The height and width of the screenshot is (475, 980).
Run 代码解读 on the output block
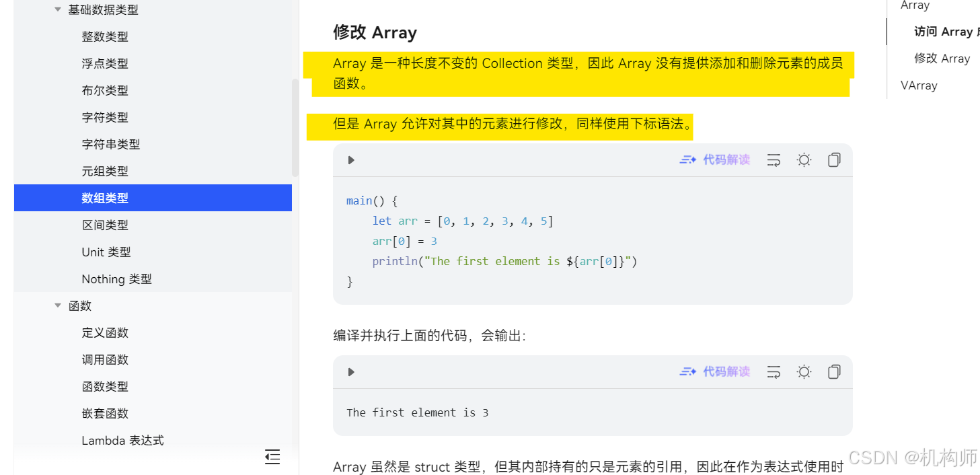[715, 371]
